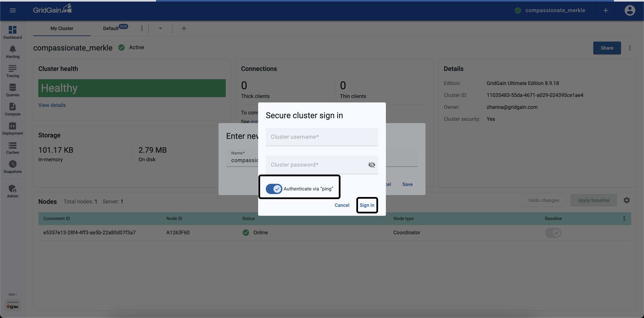The height and width of the screenshot is (318, 644).
Task: Go to Tracing in sidebar
Action: 13,71
